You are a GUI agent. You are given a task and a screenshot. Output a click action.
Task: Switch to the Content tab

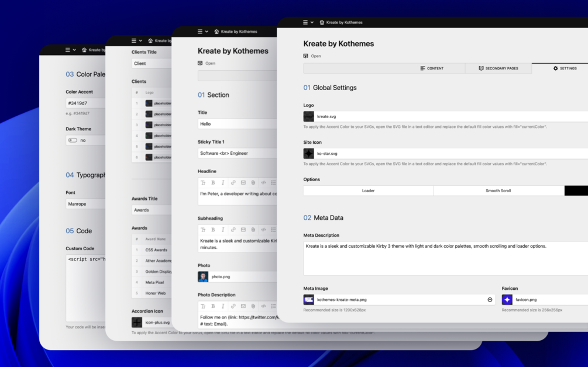click(432, 68)
